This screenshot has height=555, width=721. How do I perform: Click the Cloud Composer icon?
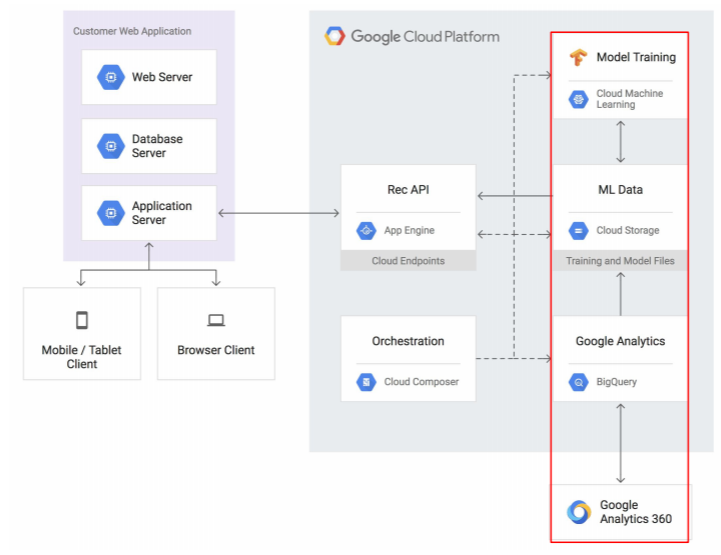pyautogui.click(x=366, y=382)
